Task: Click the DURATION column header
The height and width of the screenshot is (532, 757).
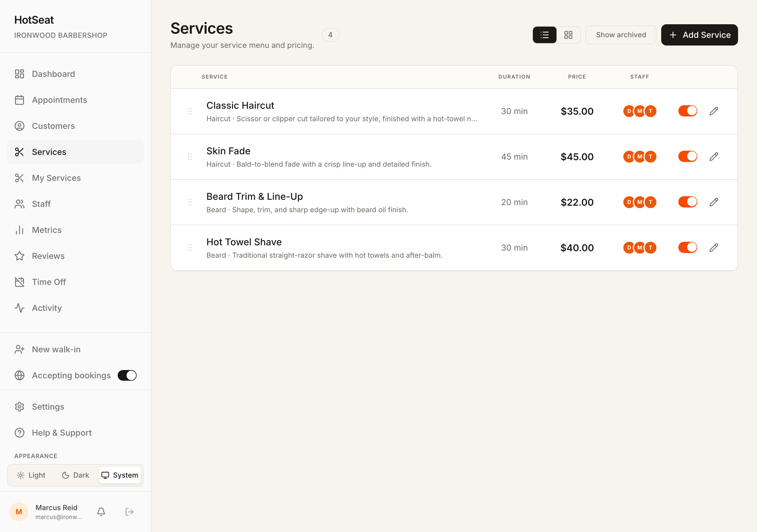Action: (514, 77)
